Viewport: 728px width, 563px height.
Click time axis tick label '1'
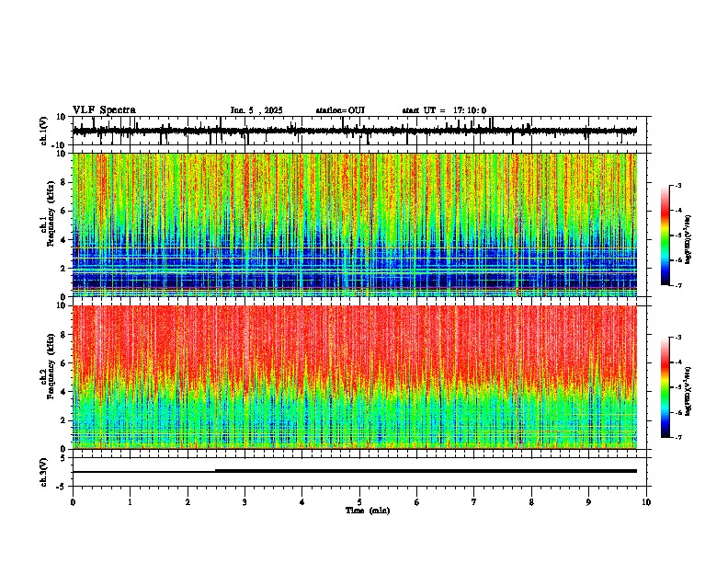coord(130,502)
